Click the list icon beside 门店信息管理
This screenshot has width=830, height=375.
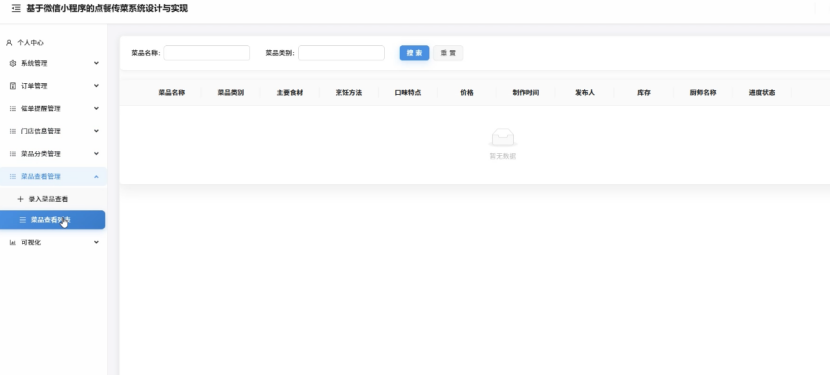click(x=13, y=131)
